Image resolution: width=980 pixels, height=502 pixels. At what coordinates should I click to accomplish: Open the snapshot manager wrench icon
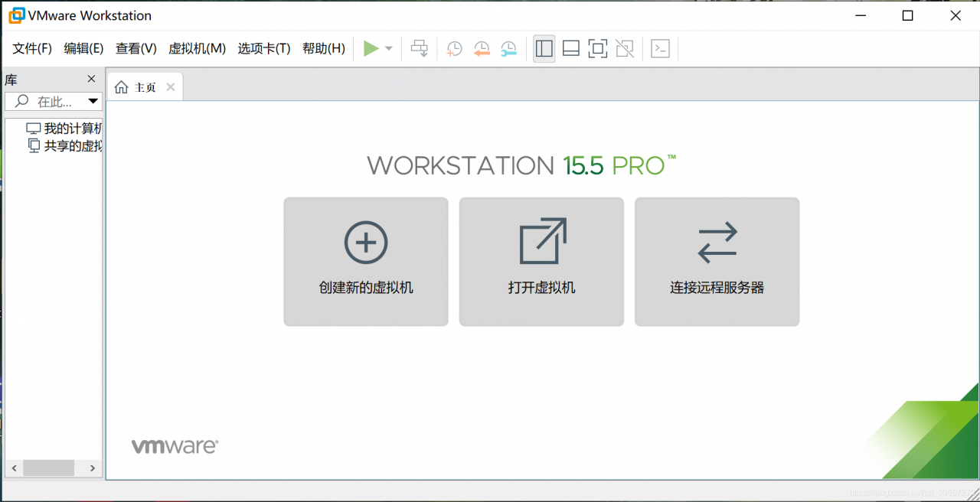click(508, 49)
